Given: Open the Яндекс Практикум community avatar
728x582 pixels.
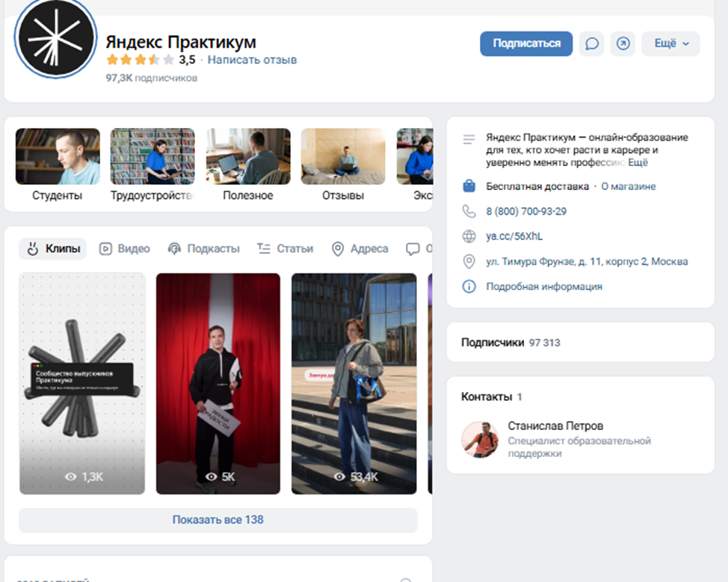Looking at the screenshot, I should (56, 37).
